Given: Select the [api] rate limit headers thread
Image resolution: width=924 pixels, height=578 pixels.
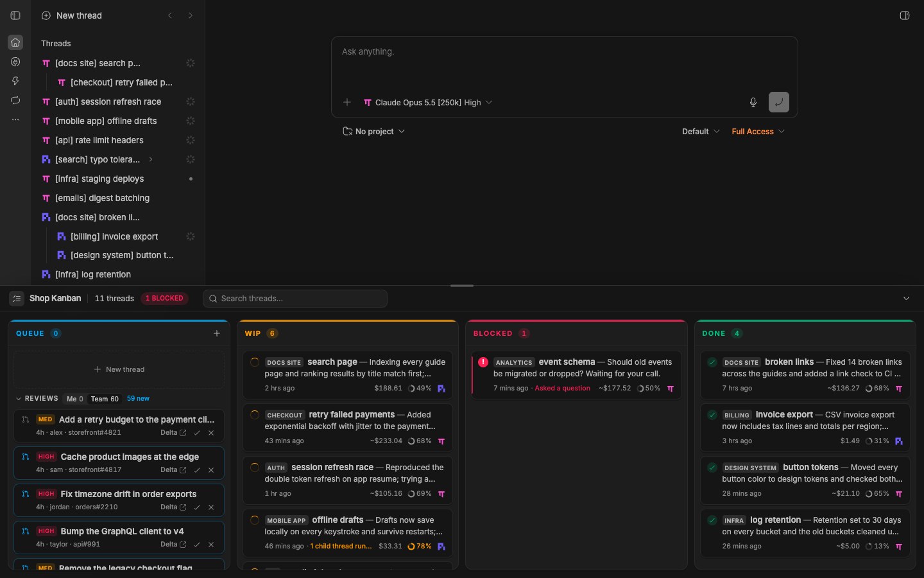Looking at the screenshot, I should tap(118, 140).
